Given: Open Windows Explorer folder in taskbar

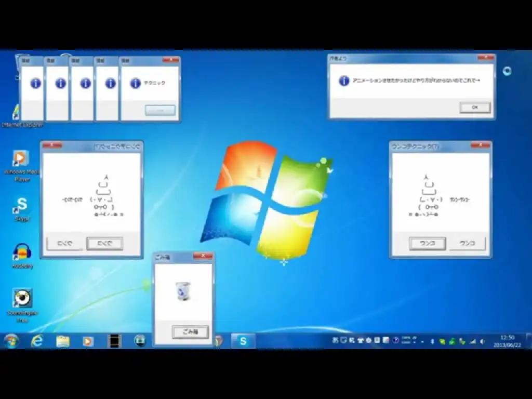Looking at the screenshot, I should click(63, 341).
